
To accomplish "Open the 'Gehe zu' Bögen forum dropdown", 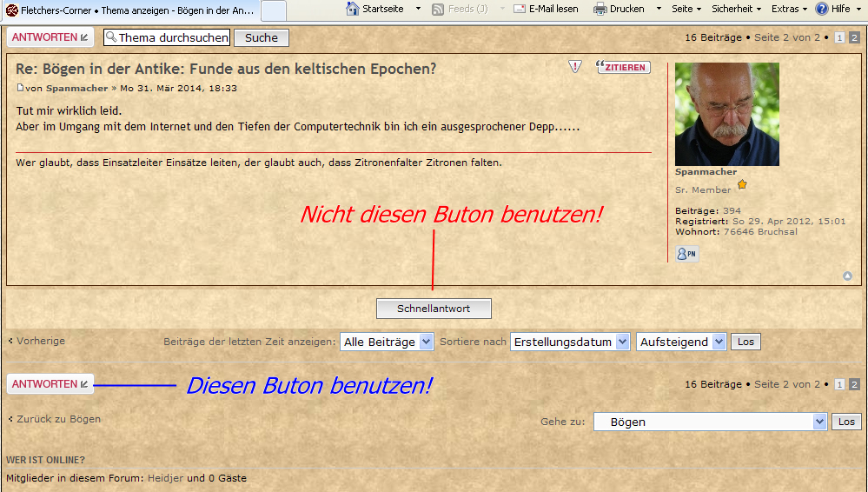I will point(710,422).
